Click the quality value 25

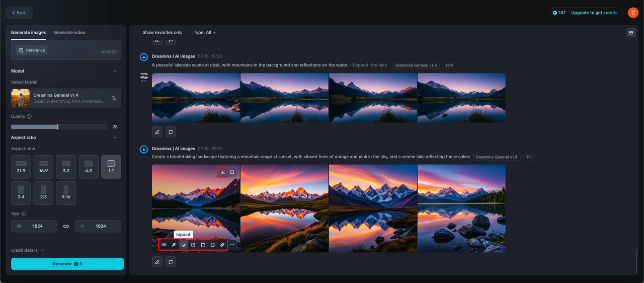click(115, 127)
